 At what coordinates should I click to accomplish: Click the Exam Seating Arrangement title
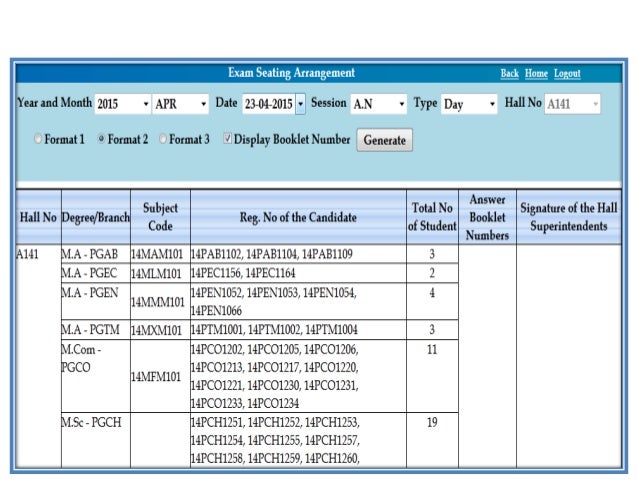coord(291,73)
